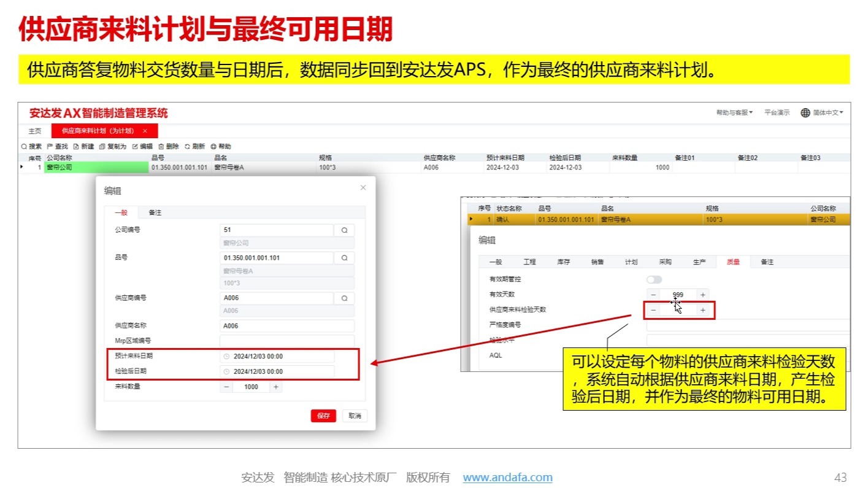This screenshot has width=868, height=488.
Task: Click the 检验后日期 date input
Action: (x=277, y=371)
